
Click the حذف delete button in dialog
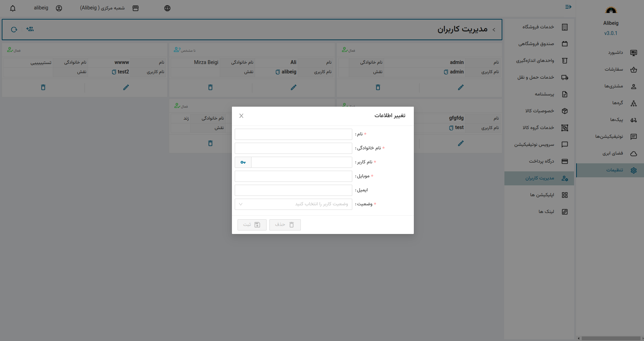[285, 225]
